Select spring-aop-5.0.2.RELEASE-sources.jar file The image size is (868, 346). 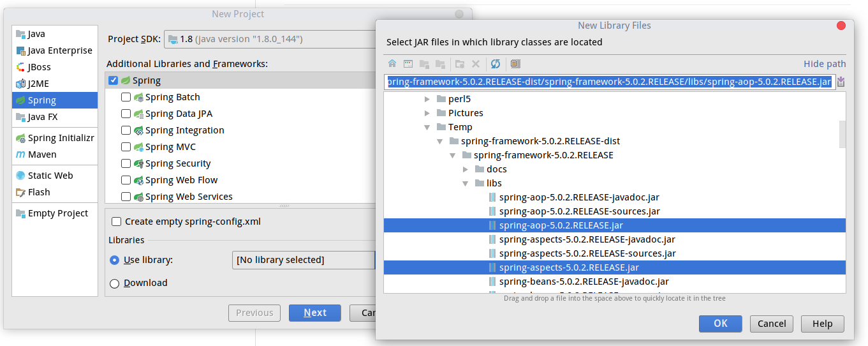tap(579, 211)
